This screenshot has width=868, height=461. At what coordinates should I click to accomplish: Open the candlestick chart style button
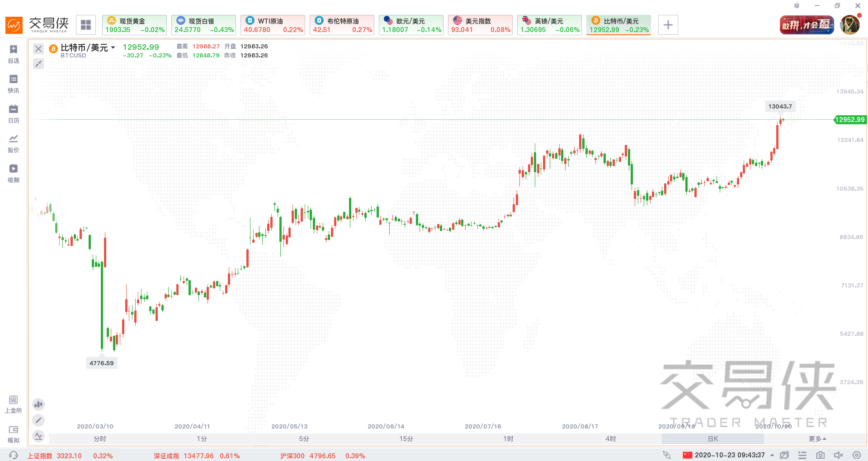(x=38, y=404)
